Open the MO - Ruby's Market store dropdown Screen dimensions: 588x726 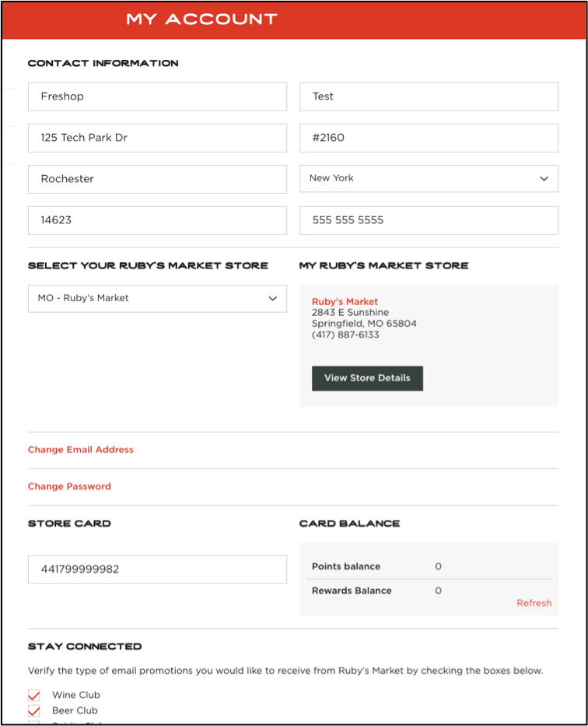[157, 299]
